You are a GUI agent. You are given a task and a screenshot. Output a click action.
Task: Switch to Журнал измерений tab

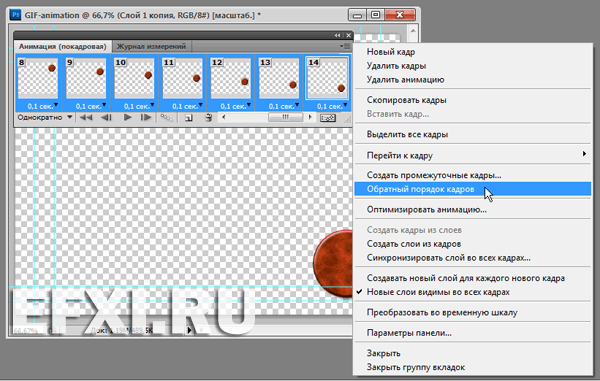152,46
